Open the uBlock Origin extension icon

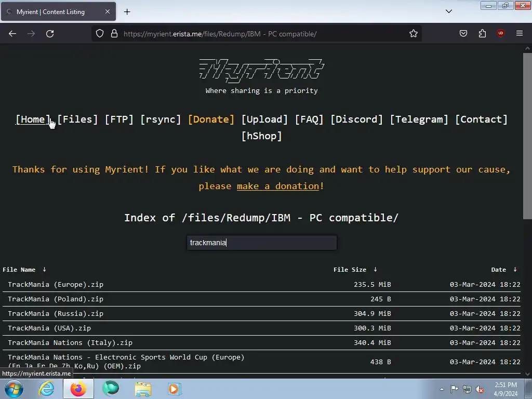click(501, 33)
